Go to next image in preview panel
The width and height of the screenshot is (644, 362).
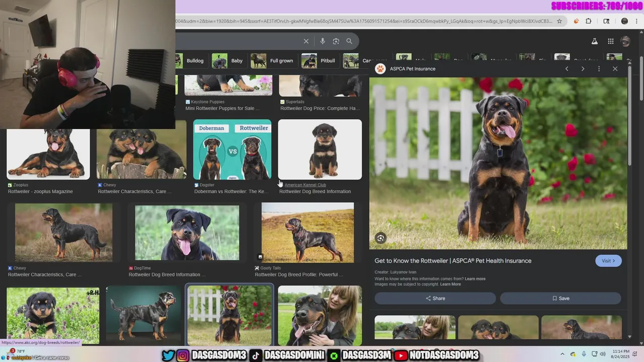coord(583,69)
